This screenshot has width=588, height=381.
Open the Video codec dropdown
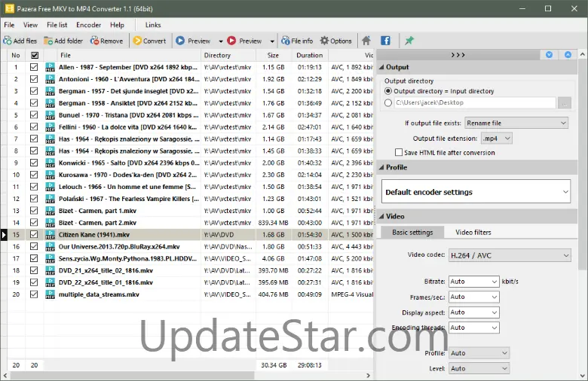point(510,255)
